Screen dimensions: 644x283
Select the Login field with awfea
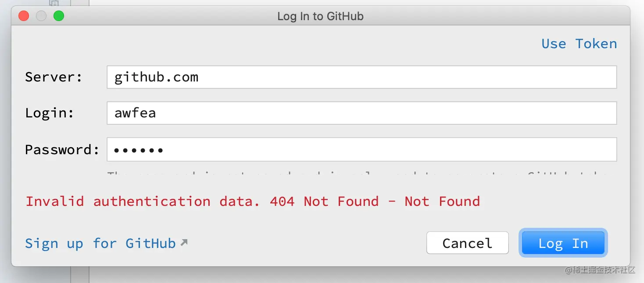pos(362,113)
